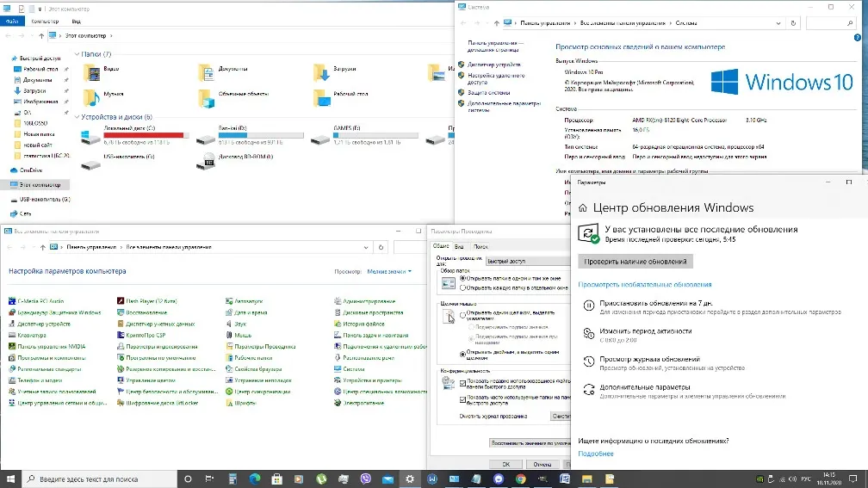
Task: Open Шрифты control panel item
Action: coord(241,403)
